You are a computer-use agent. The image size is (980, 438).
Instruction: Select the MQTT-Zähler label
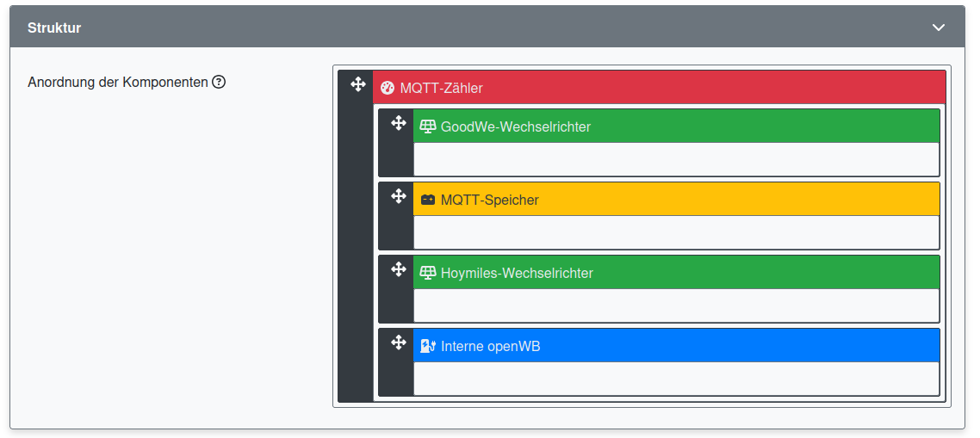(441, 88)
